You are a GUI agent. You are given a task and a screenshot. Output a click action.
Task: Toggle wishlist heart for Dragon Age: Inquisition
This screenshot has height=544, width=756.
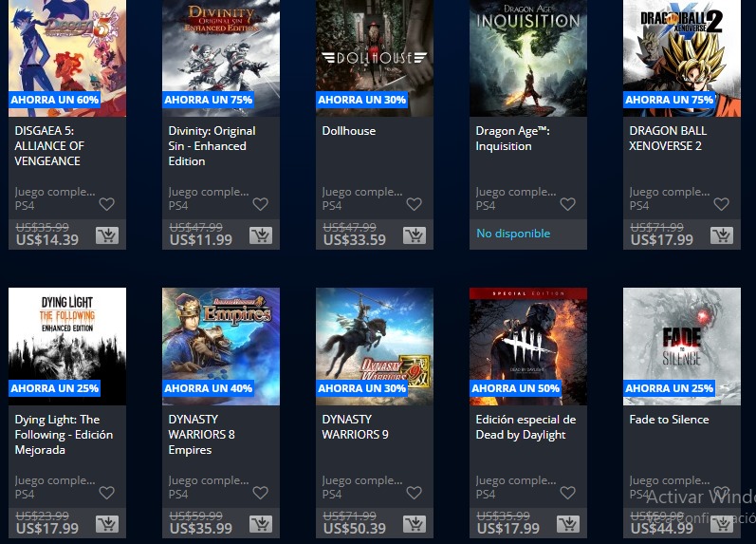[568, 204]
